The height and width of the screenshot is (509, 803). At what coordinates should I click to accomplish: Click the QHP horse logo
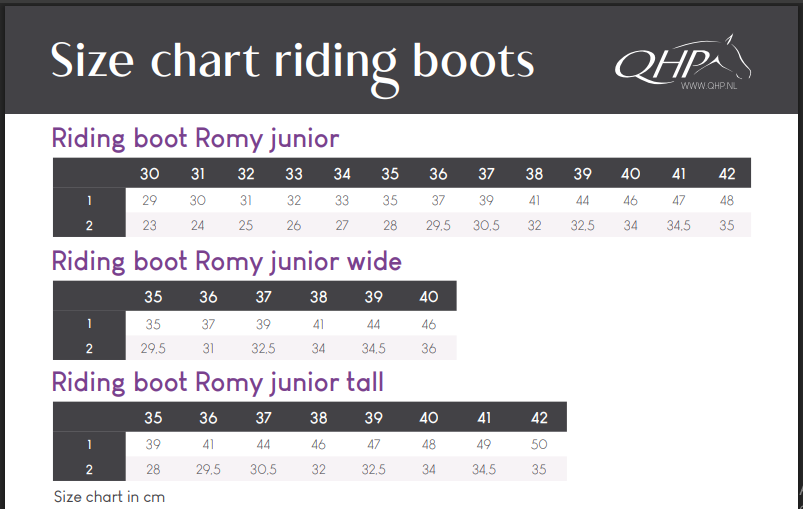coord(682,62)
